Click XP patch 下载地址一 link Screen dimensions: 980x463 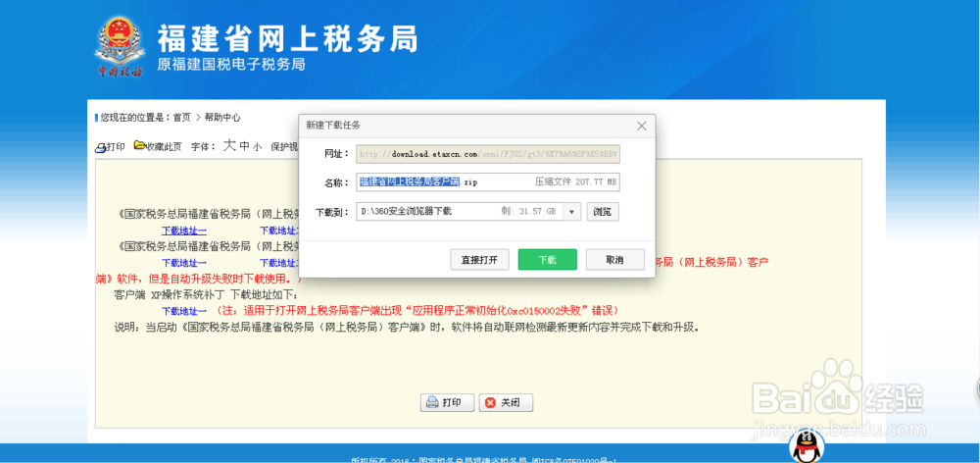tap(184, 311)
